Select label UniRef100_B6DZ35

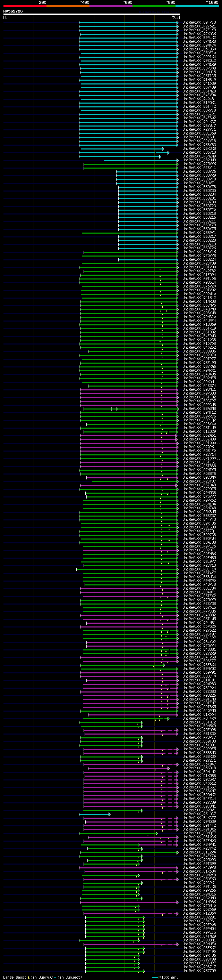pyautogui.click(x=199, y=191)
